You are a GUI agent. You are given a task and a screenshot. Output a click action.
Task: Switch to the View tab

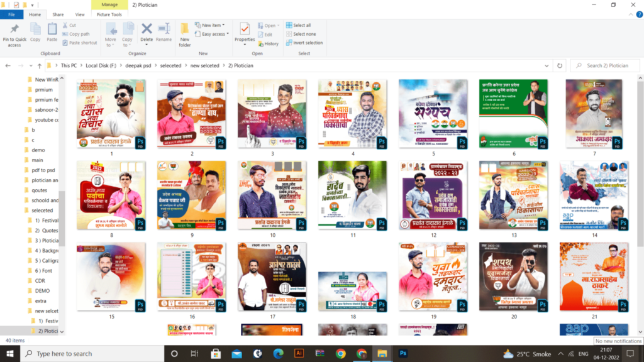pyautogui.click(x=80, y=14)
